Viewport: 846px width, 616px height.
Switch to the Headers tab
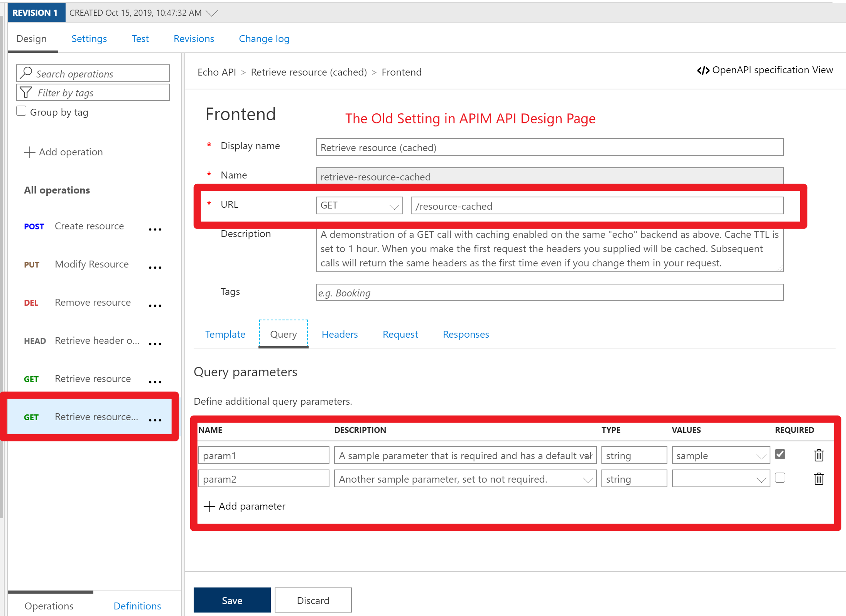tap(339, 334)
